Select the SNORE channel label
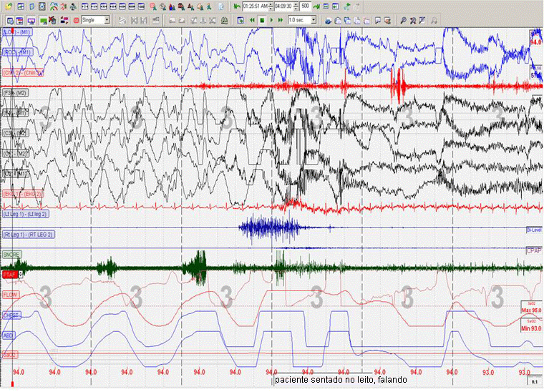 tap(12, 254)
